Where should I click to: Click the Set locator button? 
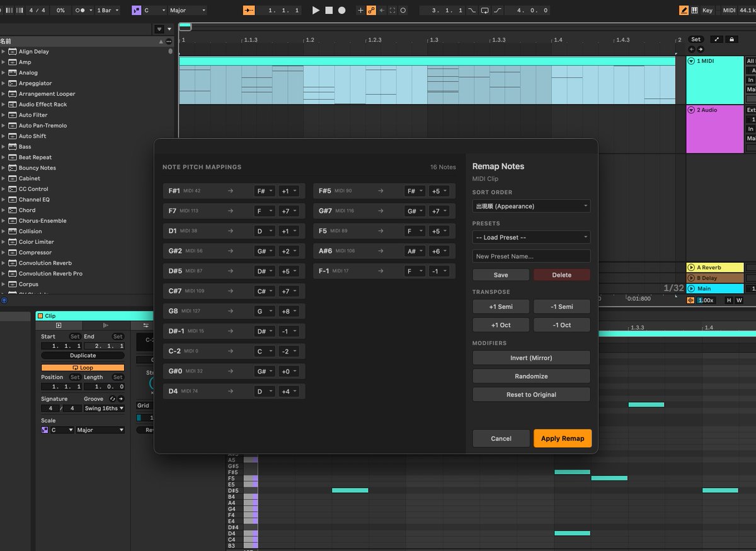click(x=696, y=39)
